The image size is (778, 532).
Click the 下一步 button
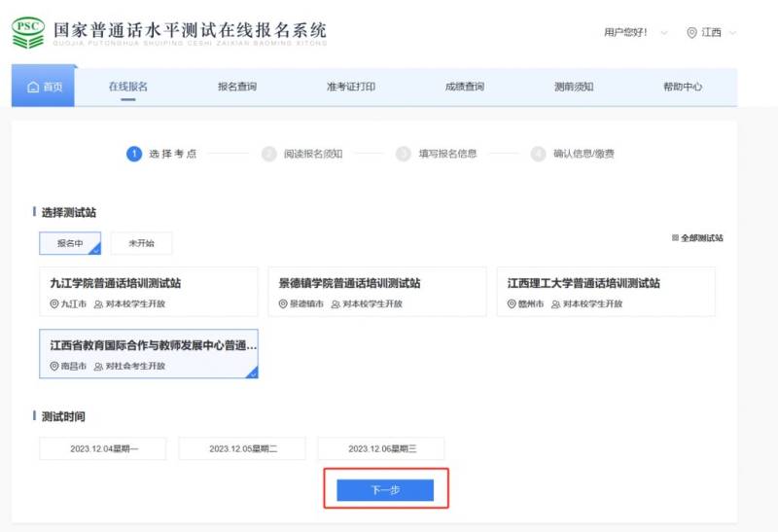385,490
